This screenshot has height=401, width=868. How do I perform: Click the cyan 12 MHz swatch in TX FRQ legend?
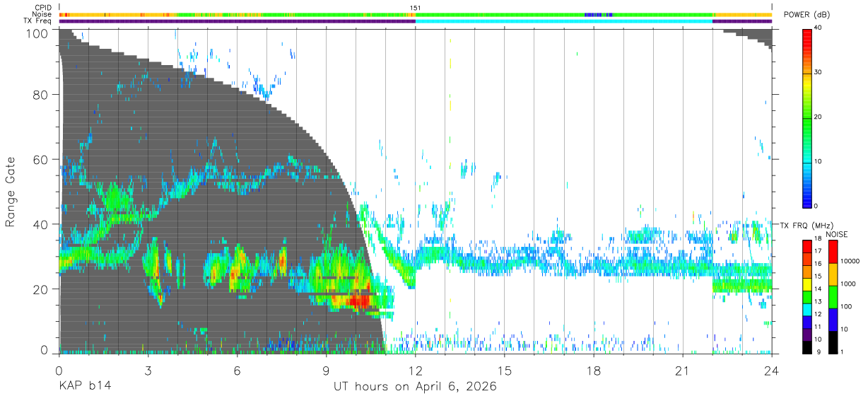807,310
